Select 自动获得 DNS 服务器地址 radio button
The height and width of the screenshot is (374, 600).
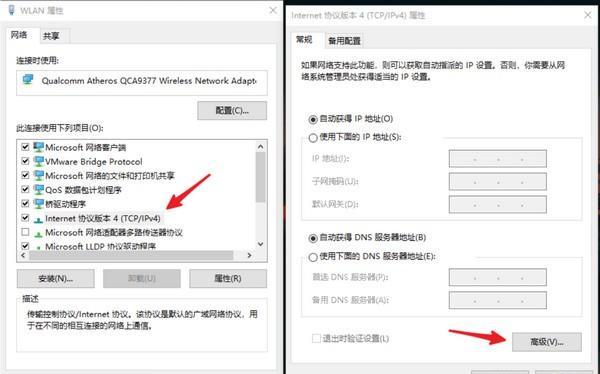click(313, 238)
